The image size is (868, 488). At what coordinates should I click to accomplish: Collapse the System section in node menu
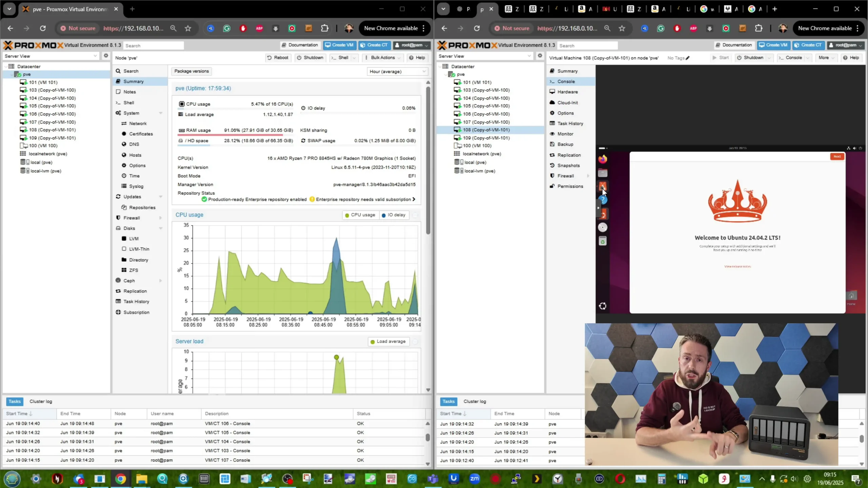(x=161, y=113)
